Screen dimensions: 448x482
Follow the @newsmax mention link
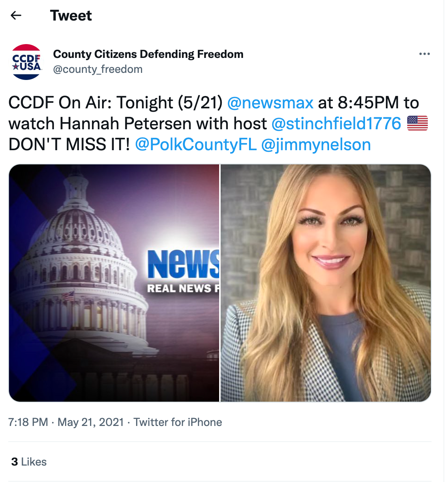[270, 103]
